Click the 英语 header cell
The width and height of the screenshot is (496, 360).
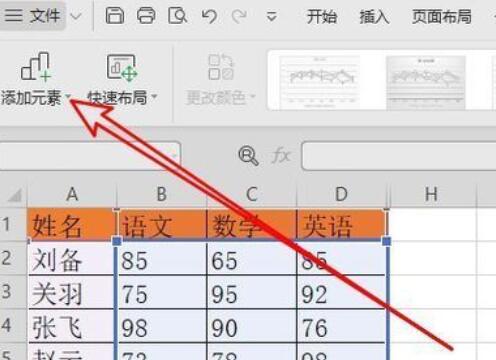341,225
